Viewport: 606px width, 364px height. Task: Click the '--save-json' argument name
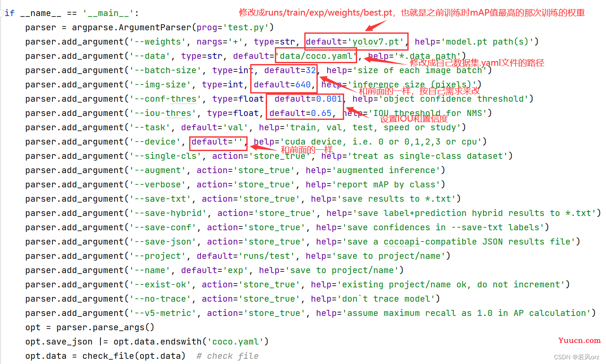point(163,242)
